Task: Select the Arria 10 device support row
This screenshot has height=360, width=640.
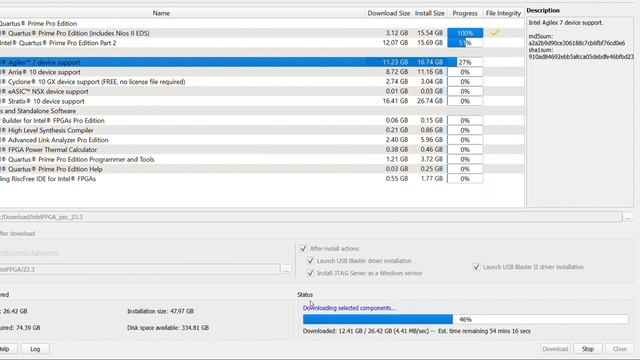Action: point(261,72)
